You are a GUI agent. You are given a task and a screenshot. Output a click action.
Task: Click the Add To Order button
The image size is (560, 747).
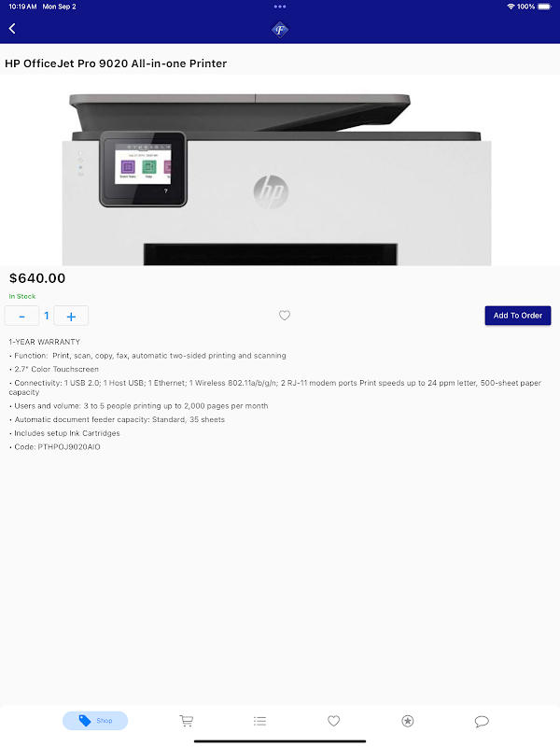point(518,316)
